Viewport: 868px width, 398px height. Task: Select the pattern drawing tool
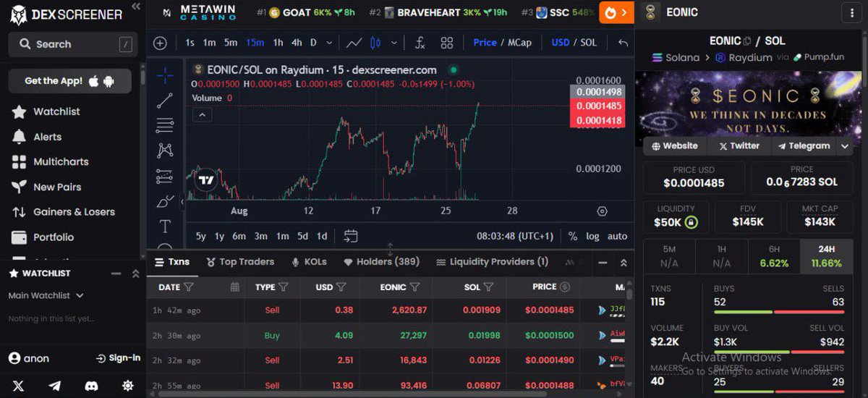click(165, 151)
